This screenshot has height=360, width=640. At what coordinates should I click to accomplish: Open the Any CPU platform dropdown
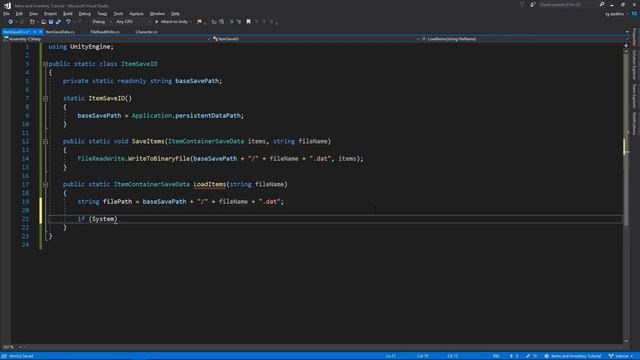pyautogui.click(x=133, y=22)
